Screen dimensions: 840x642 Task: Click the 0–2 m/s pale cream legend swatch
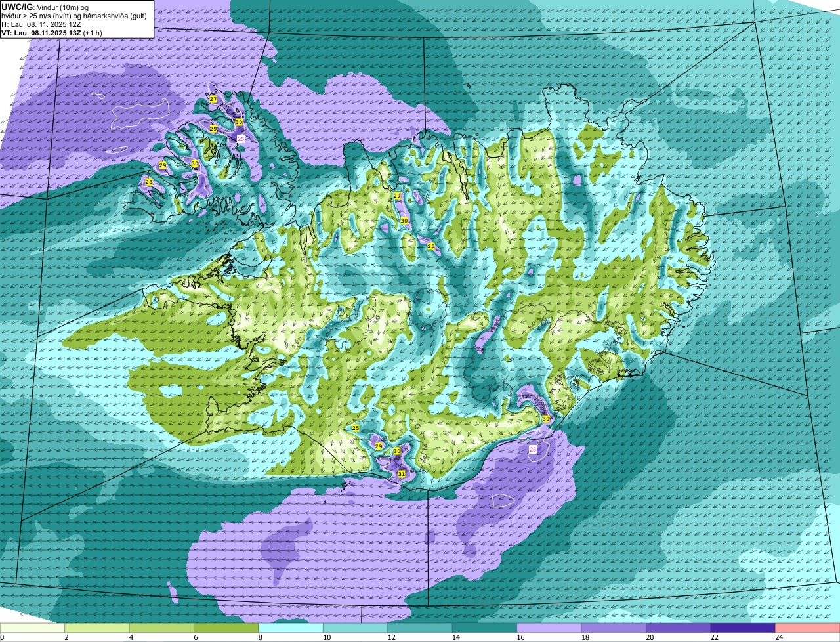33,628
